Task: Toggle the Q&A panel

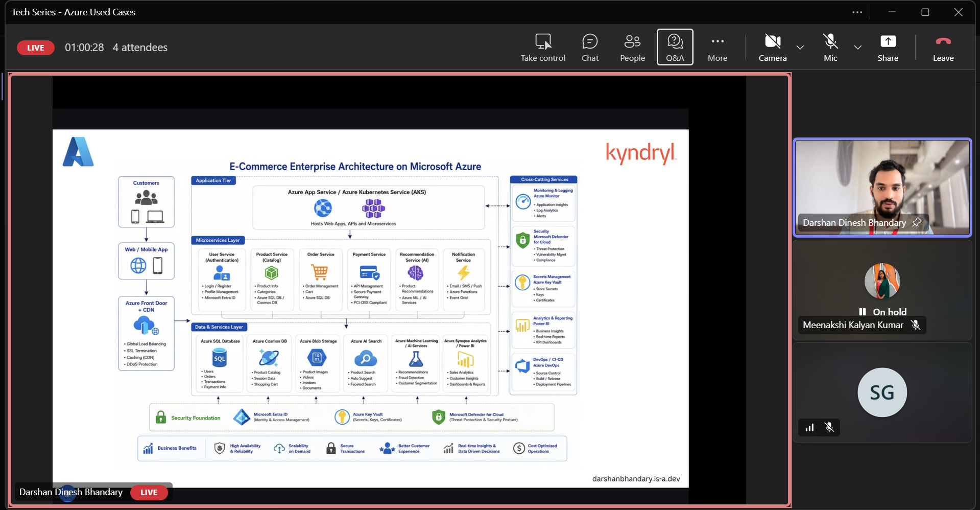Action: 675,47
